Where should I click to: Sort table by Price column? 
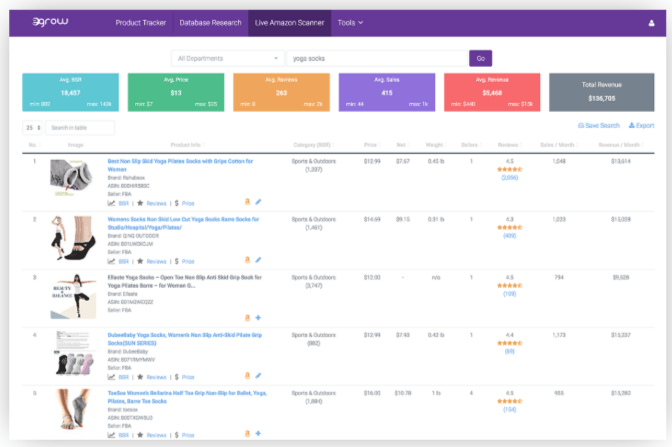coord(372,145)
